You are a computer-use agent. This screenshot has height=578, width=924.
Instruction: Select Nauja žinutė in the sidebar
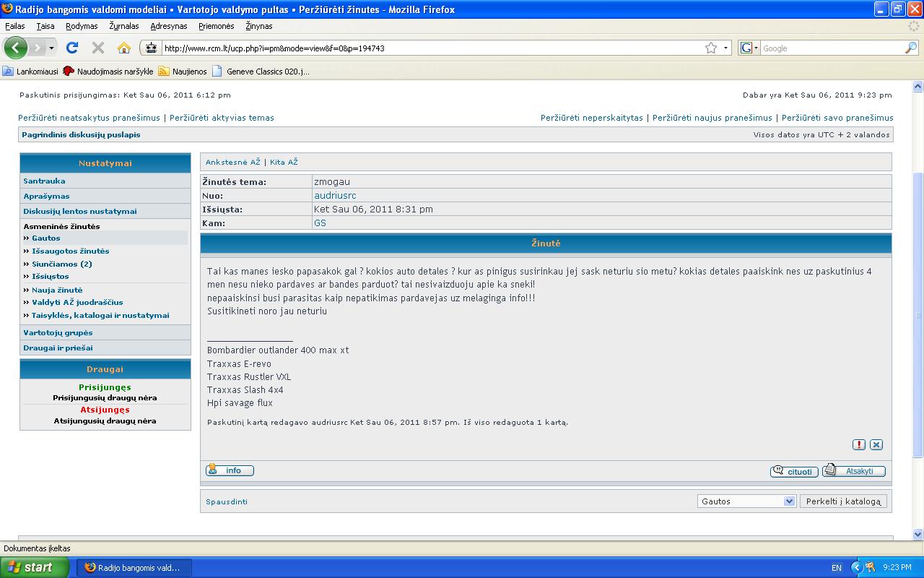pyautogui.click(x=57, y=290)
